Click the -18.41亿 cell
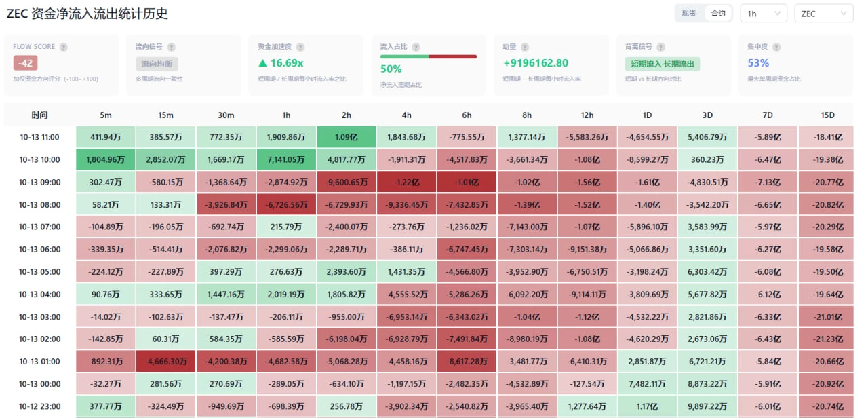The width and height of the screenshot is (868, 418). point(827,137)
